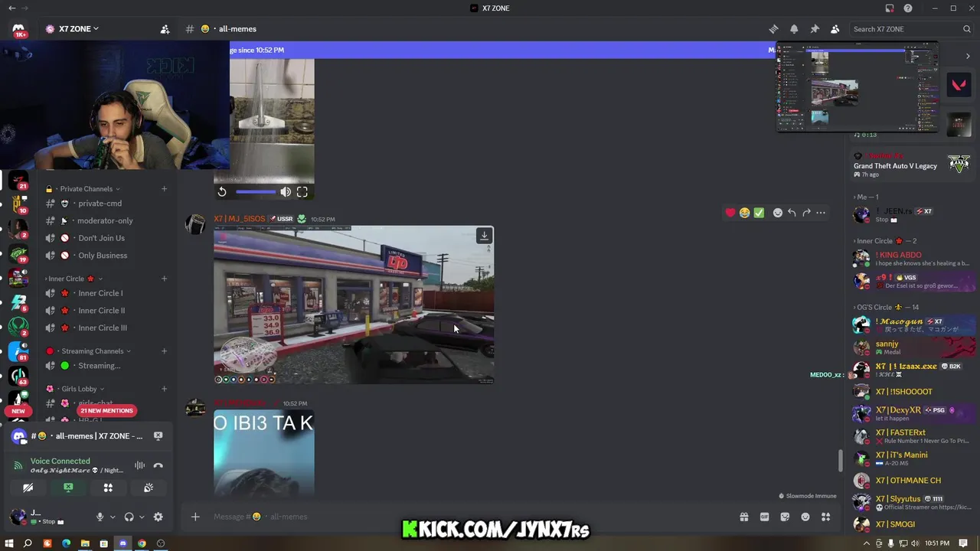Image resolution: width=980 pixels, height=551 pixels.
Task: Toggle noise suppression waveform icon
Action: click(x=139, y=465)
